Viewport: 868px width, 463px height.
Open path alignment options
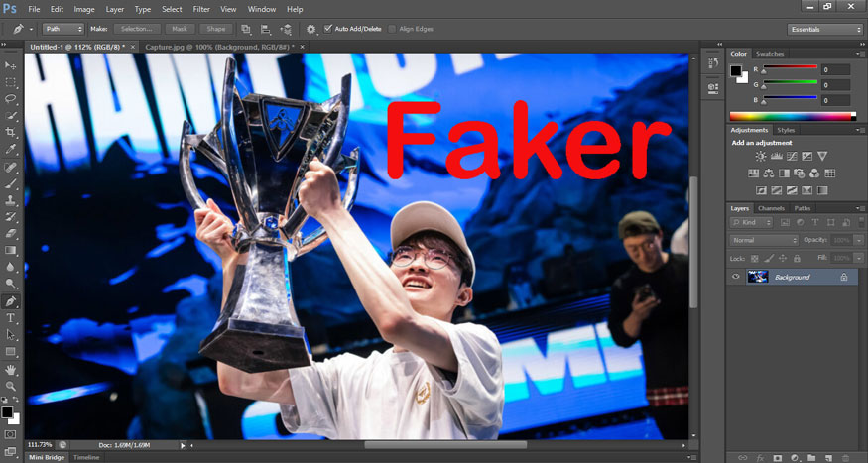coord(266,29)
